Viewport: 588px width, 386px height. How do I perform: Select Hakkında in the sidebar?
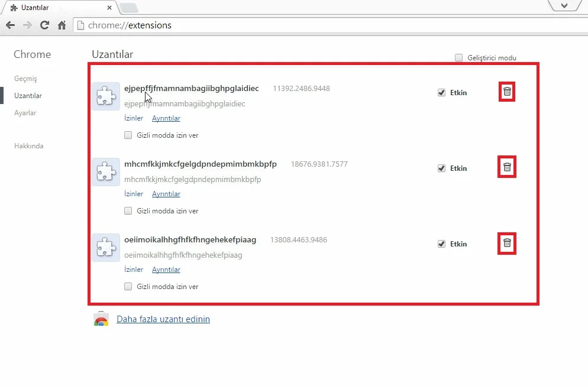pos(28,146)
